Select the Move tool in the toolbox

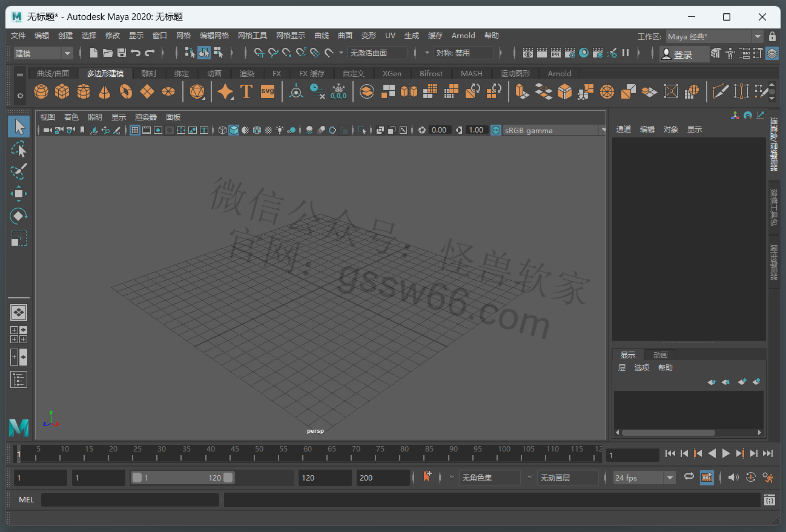[19, 194]
